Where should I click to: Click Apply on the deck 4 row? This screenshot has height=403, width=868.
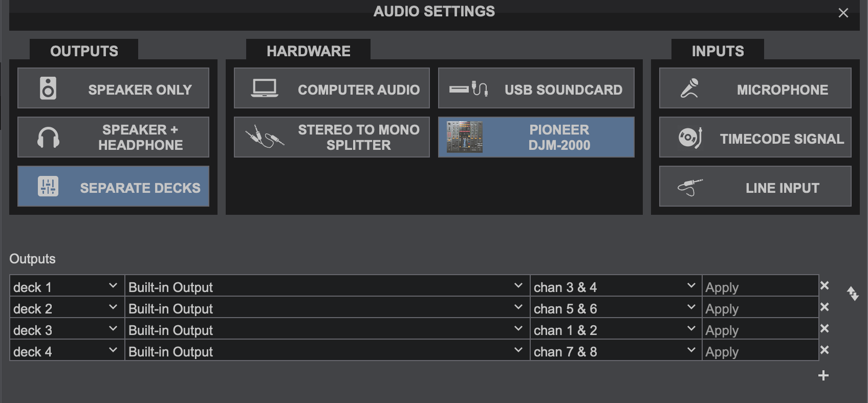[x=760, y=351]
